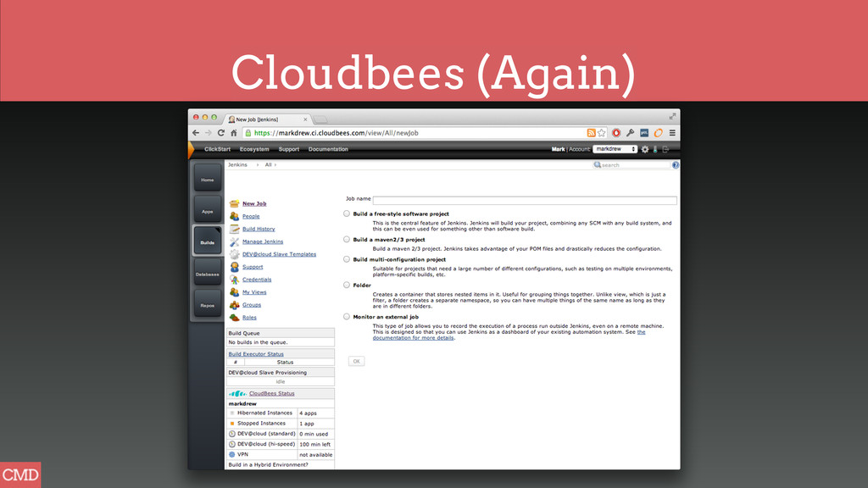Click the help question mark icon
The height and width of the screenshot is (488, 868).
tap(676, 165)
